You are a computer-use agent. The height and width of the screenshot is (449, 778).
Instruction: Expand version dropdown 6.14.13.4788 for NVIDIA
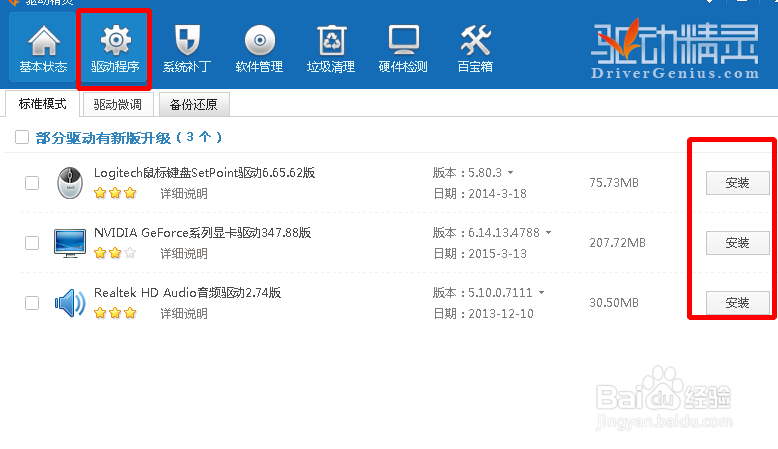tap(548, 233)
